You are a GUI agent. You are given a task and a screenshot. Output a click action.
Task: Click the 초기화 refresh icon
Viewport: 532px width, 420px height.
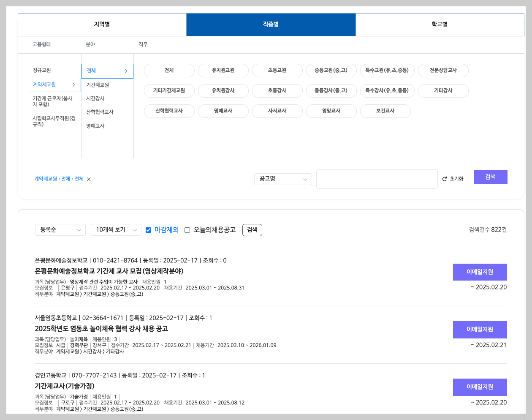point(444,179)
